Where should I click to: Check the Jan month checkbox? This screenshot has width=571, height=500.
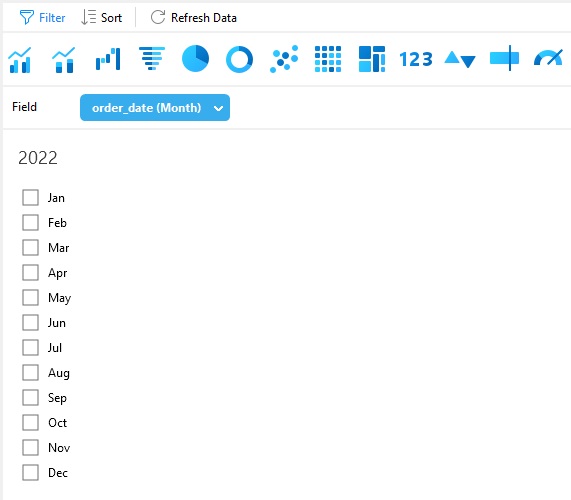(x=30, y=197)
